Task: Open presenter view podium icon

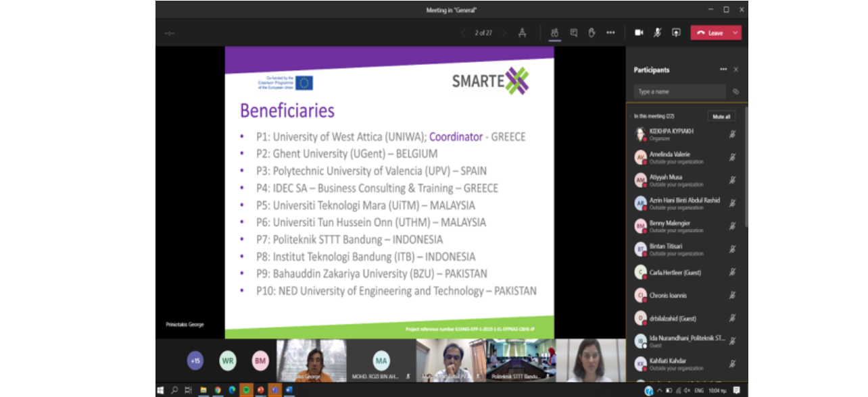Action: (x=523, y=32)
